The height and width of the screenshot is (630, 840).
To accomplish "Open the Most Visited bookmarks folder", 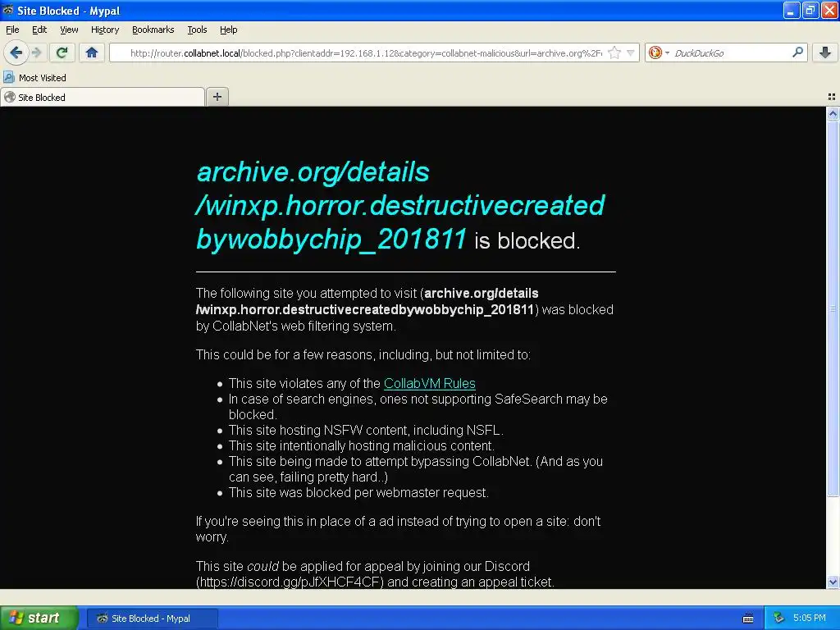I will coord(34,78).
